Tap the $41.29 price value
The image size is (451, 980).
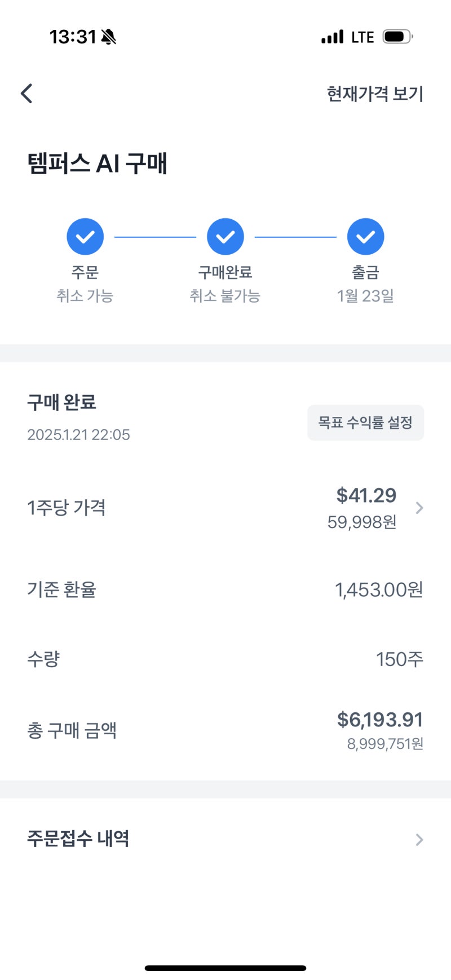coord(366,495)
